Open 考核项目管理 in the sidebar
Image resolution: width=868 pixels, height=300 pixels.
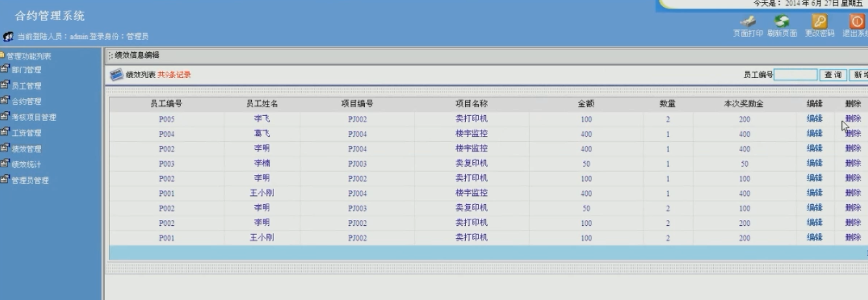coord(34,117)
